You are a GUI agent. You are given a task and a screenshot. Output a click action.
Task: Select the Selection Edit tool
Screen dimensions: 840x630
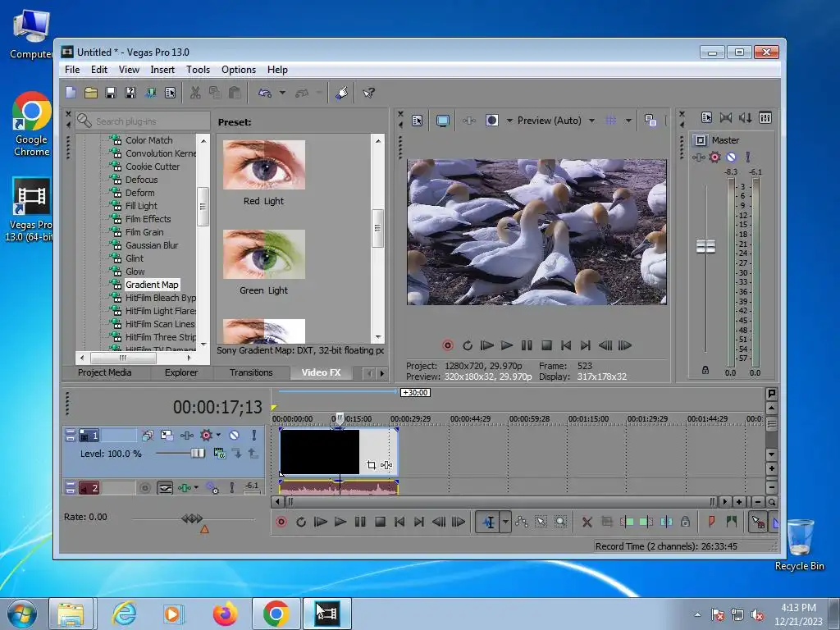pos(541,522)
